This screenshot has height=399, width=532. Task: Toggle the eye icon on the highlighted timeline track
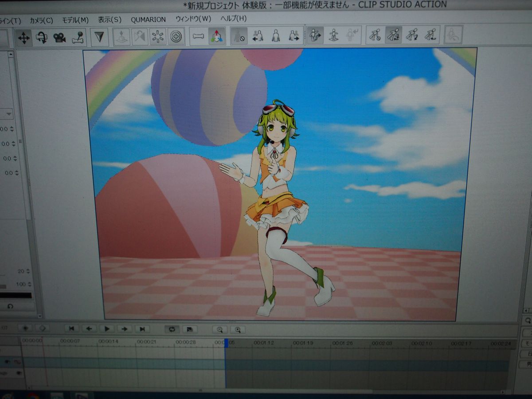pos(8,362)
